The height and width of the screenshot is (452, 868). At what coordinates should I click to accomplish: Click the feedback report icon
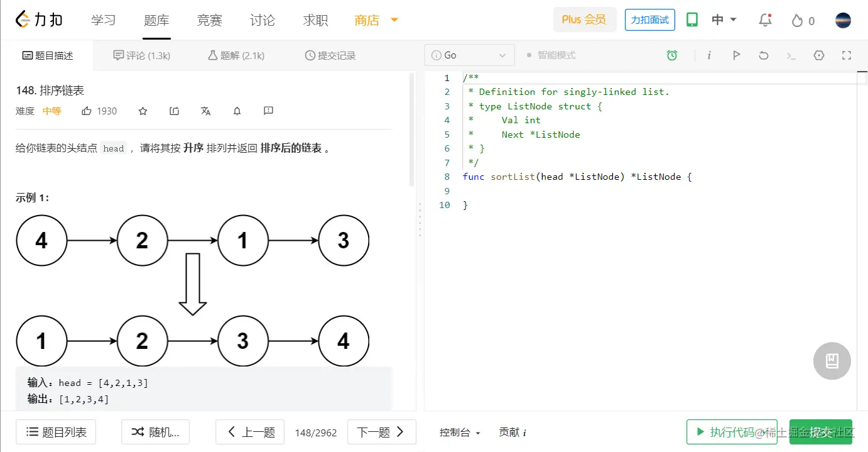click(x=268, y=111)
